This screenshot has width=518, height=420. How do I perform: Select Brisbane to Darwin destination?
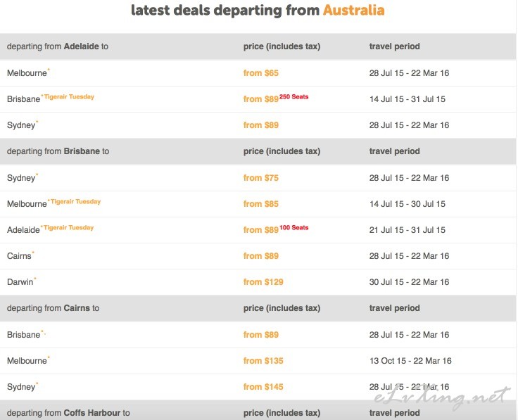click(20, 282)
